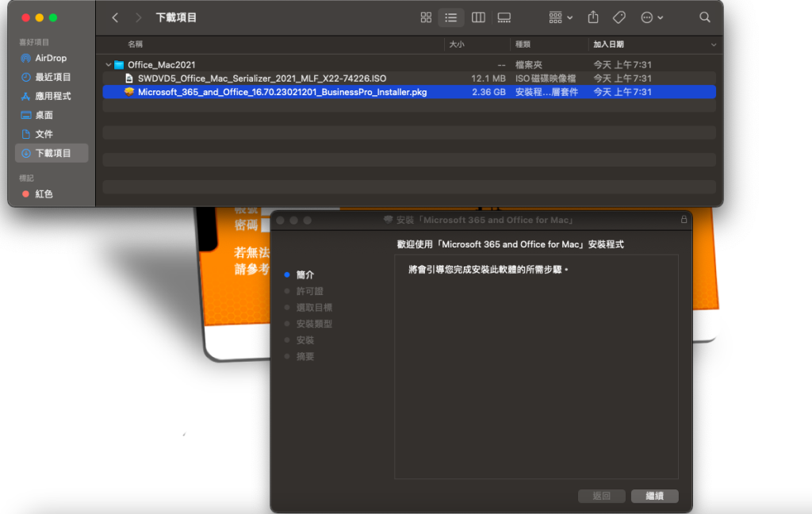This screenshot has width=812, height=514.
Task: Click 2.36 GB size cell
Action: [x=488, y=92]
